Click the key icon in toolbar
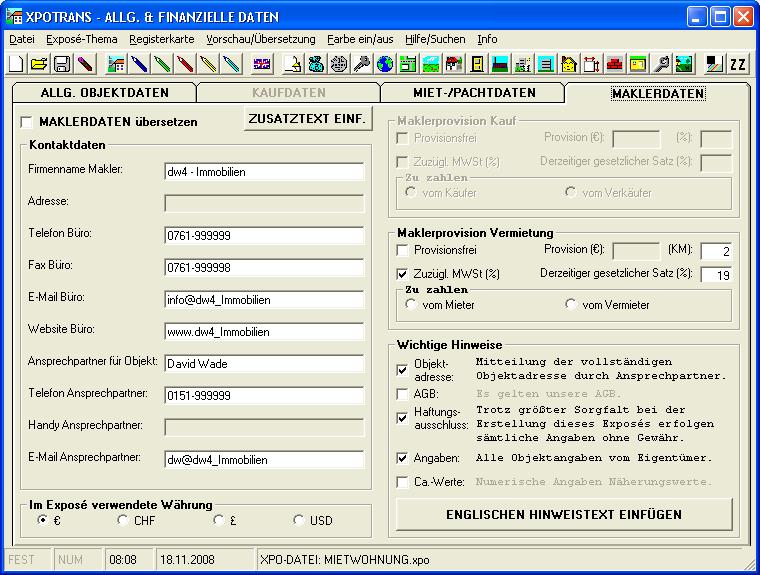 [361, 64]
